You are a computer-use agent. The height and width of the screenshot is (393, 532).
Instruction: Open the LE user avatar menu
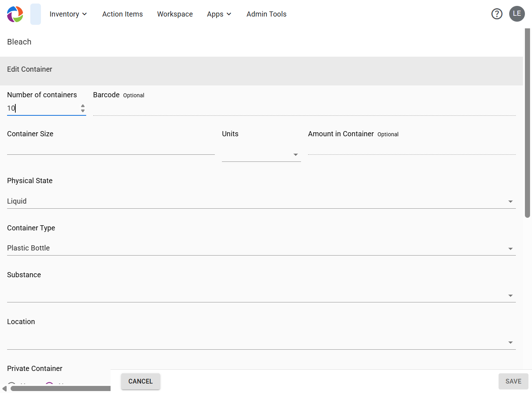pos(517,14)
